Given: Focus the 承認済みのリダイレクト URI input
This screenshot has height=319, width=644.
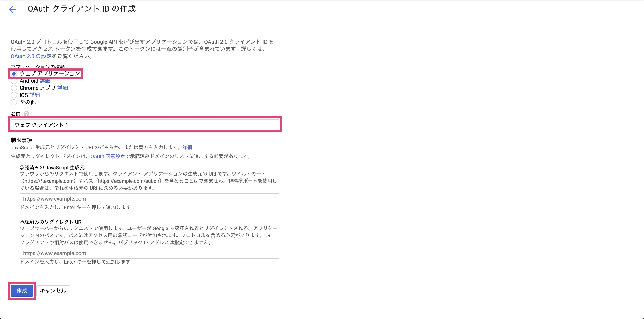Looking at the screenshot, I should click(149, 253).
